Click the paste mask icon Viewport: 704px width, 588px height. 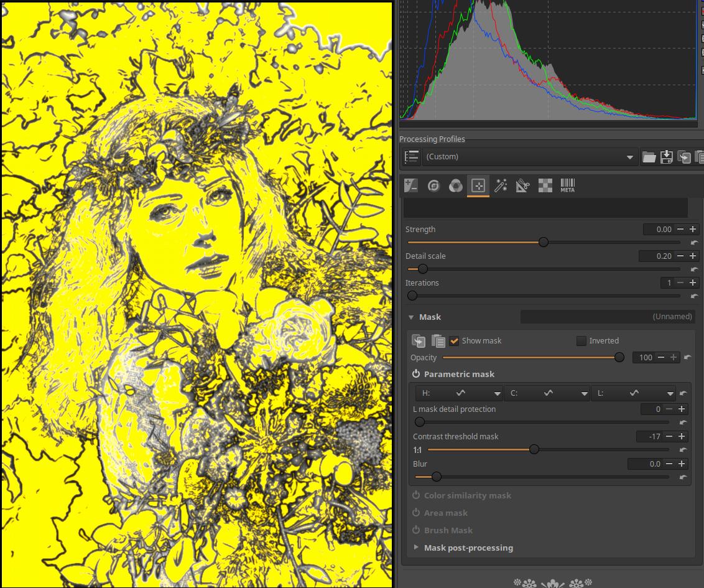438,341
